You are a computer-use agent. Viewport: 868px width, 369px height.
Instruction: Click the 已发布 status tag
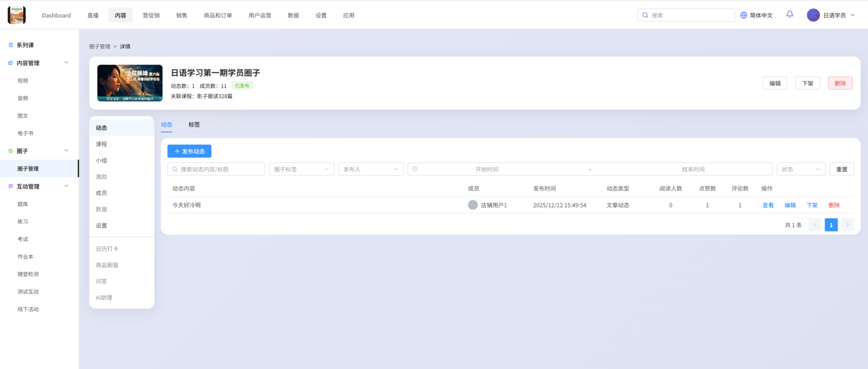click(242, 86)
